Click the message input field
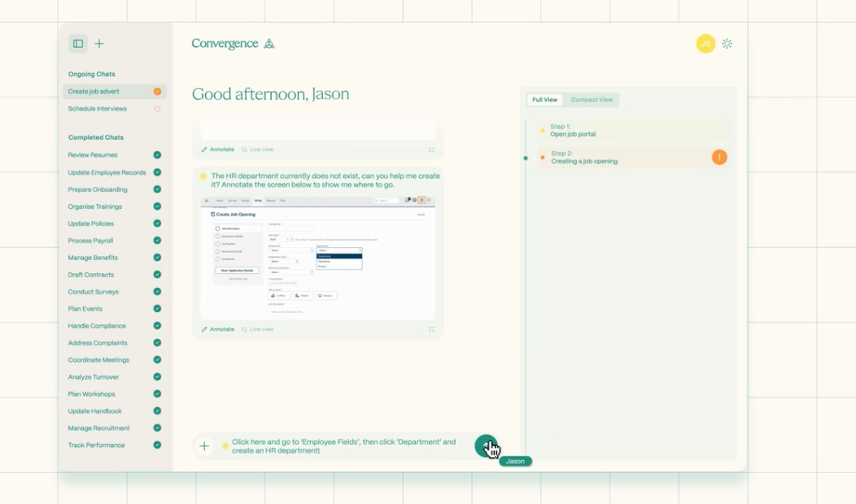 click(342, 445)
